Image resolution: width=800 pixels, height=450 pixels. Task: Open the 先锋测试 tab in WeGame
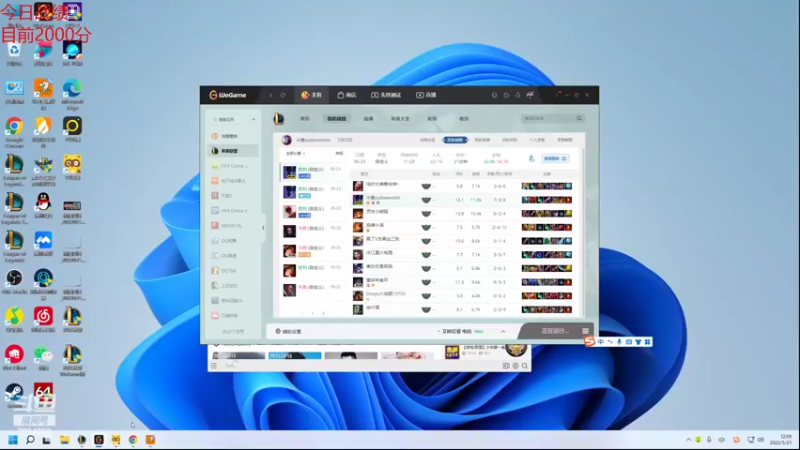(386, 95)
